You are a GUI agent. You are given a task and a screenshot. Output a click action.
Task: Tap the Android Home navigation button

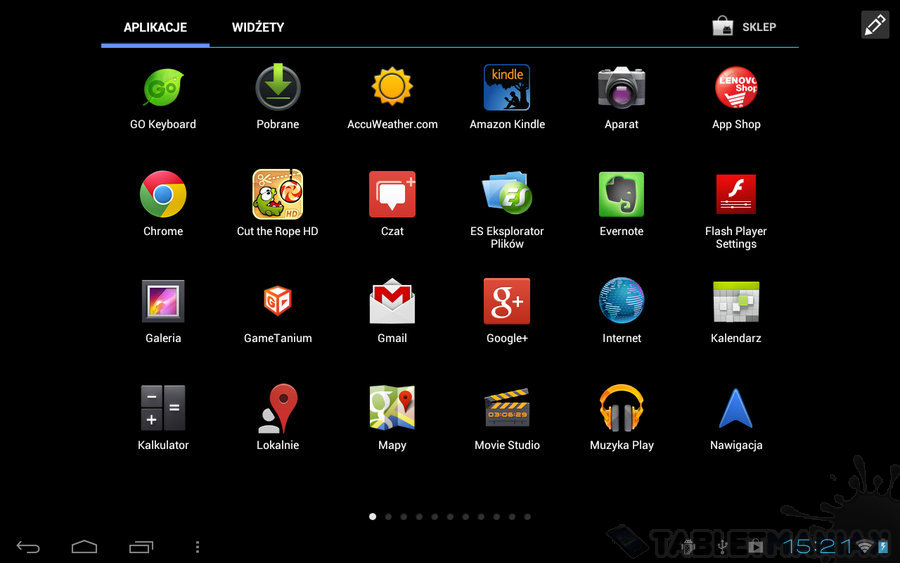84,547
